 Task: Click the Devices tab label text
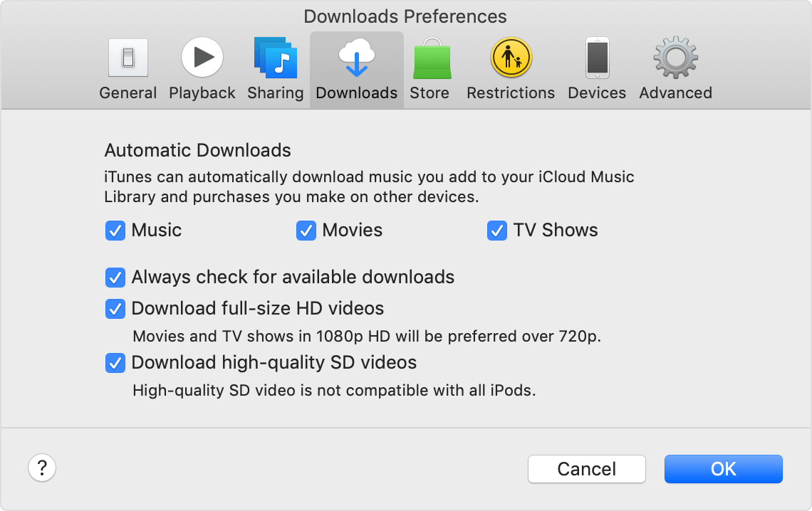597,93
